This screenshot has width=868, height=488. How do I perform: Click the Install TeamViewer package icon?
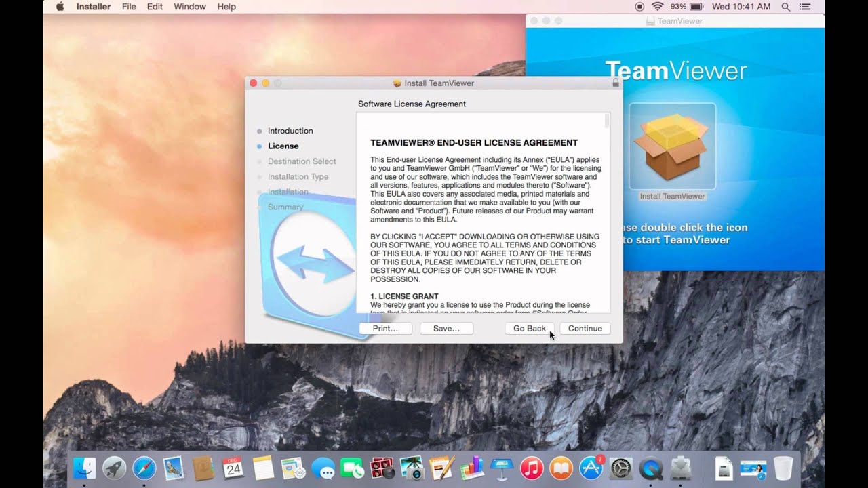pos(672,146)
